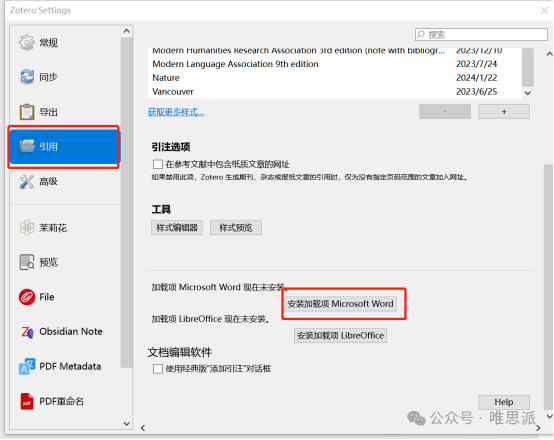Click the General gear icon

tap(26, 42)
